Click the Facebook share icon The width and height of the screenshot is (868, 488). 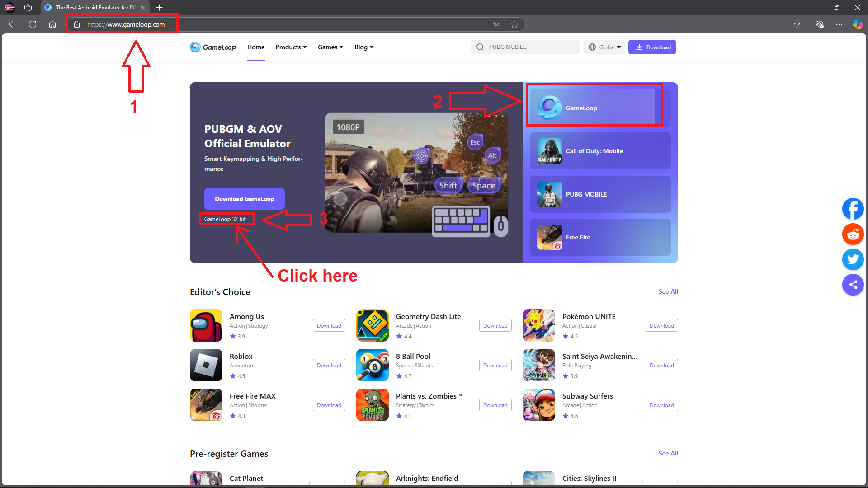coord(853,209)
